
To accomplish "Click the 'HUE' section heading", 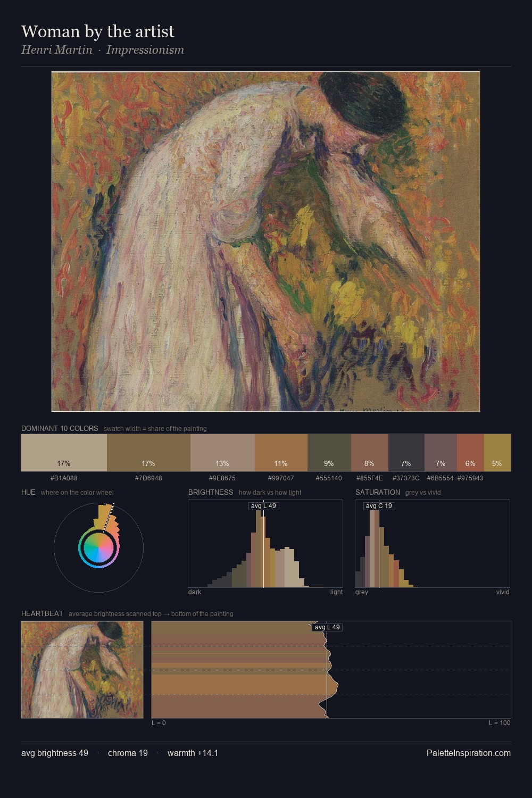I will coord(28,492).
